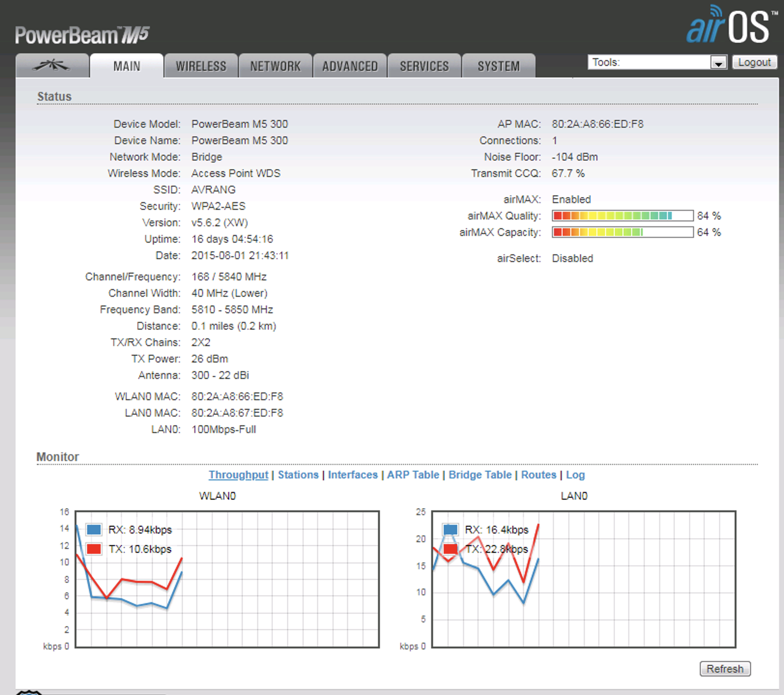View the Bridge Table
Screen dimensions: 784x695
pos(480,475)
